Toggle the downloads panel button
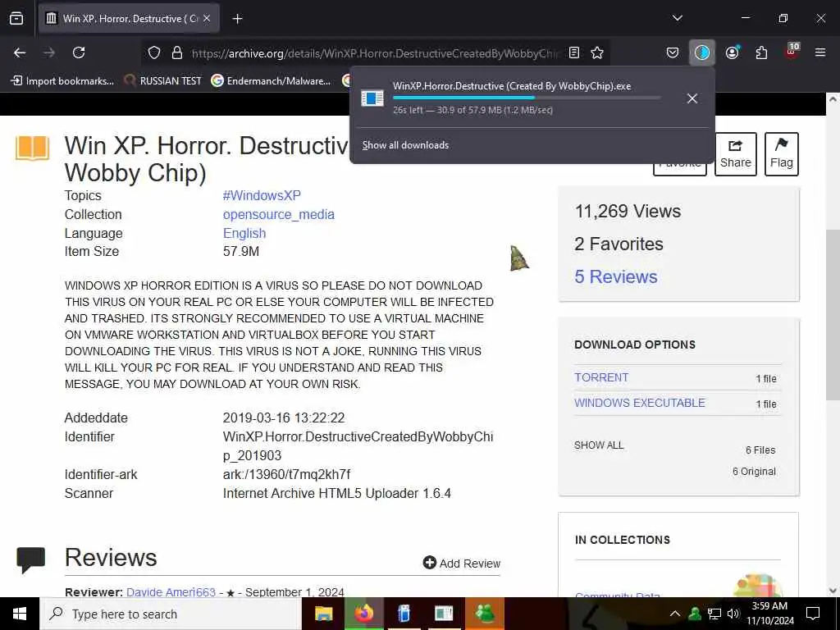 coord(702,52)
